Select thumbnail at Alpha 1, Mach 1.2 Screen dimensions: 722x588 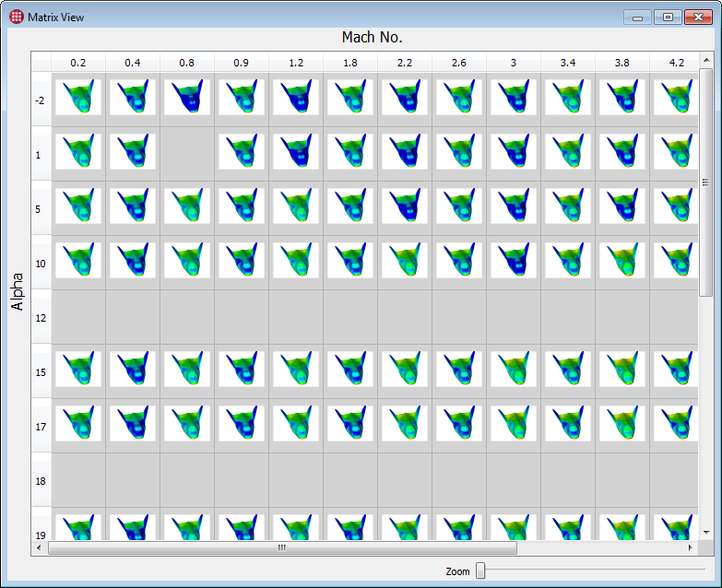[x=296, y=151]
